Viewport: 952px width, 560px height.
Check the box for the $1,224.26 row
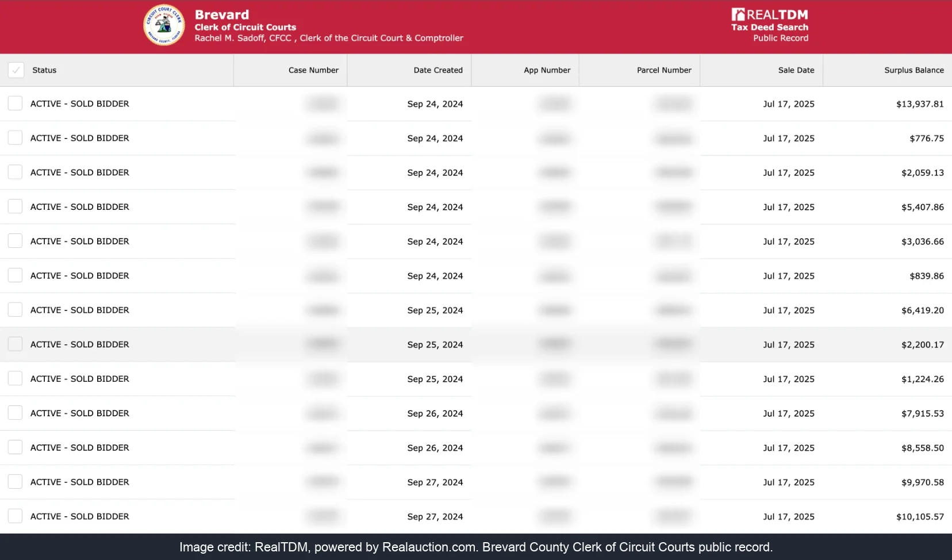click(x=15, y=378)
